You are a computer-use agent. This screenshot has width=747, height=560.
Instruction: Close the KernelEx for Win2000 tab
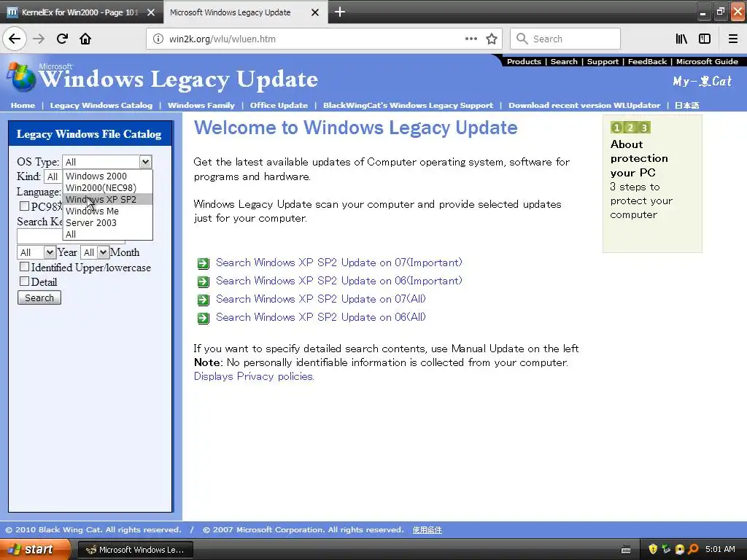click(151, 12)
